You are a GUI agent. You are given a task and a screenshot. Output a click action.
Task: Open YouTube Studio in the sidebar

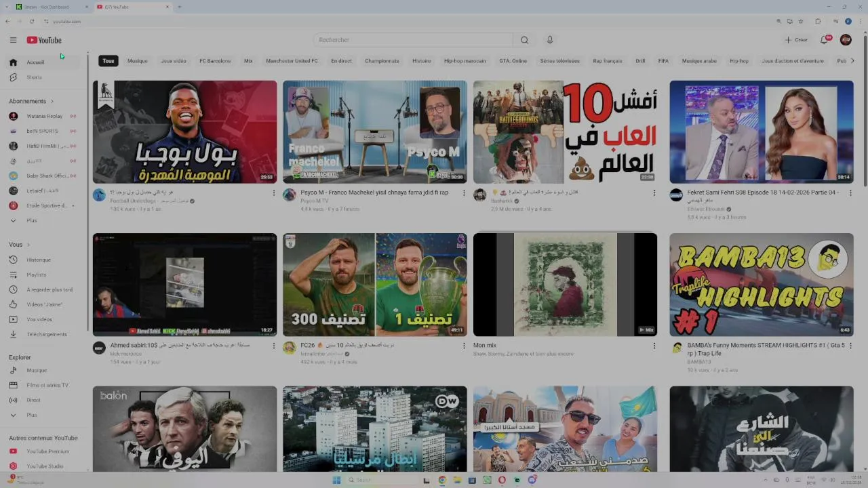pyautogui.click(x=44, y=466)
